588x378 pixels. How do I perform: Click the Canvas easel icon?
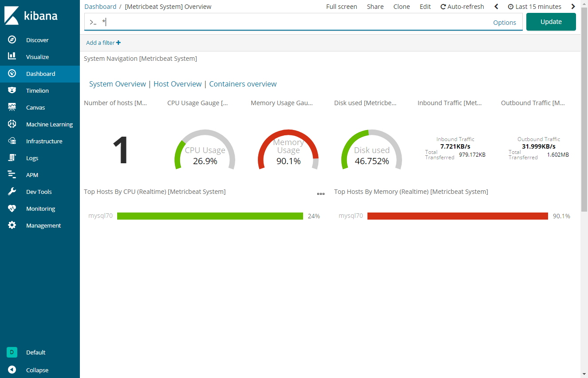12,107
